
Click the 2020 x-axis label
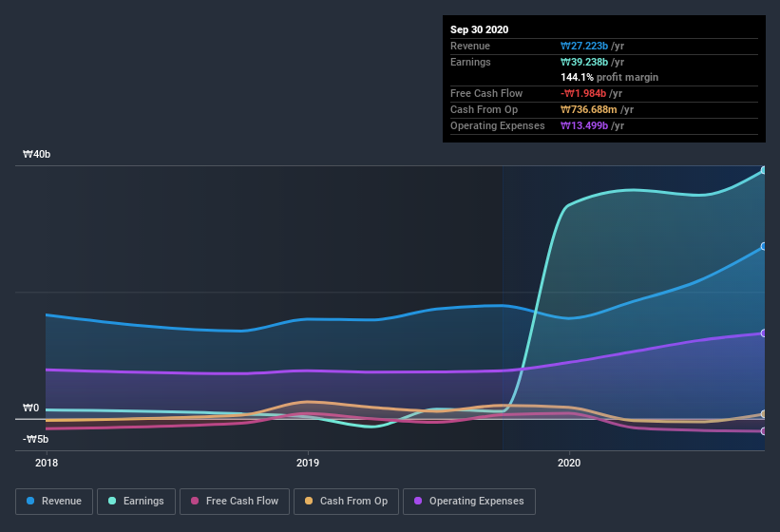(x=569, y=463)
